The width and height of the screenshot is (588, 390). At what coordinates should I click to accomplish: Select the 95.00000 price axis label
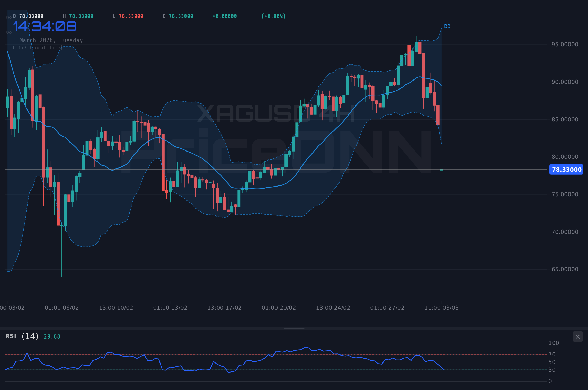564,44
